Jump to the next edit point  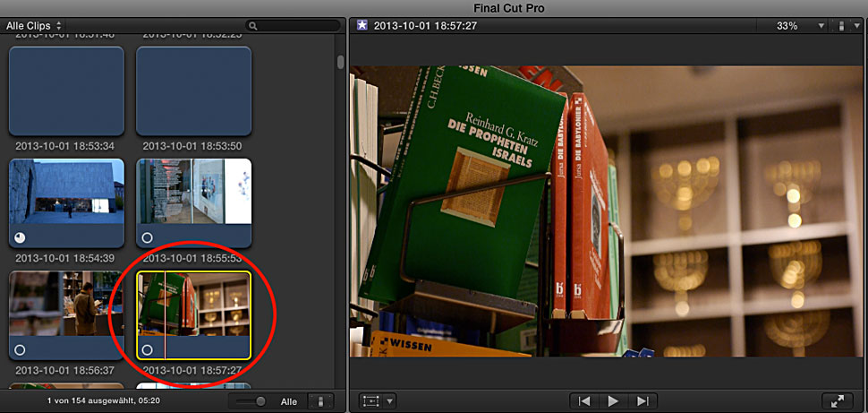(x=642, y=401)
